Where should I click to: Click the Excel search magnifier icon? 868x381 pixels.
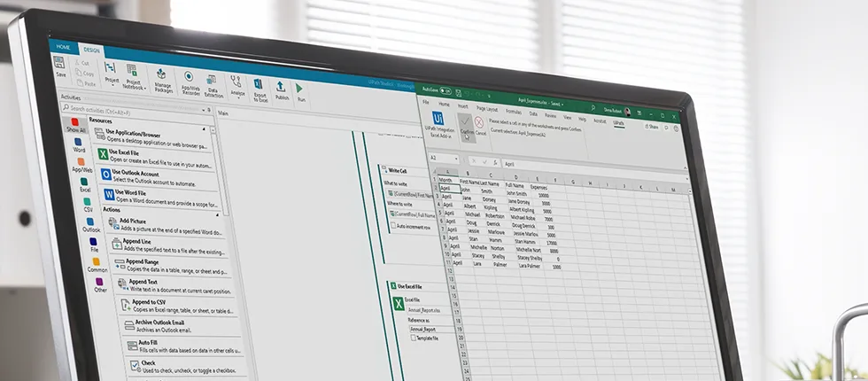click(x=593, y=108)
